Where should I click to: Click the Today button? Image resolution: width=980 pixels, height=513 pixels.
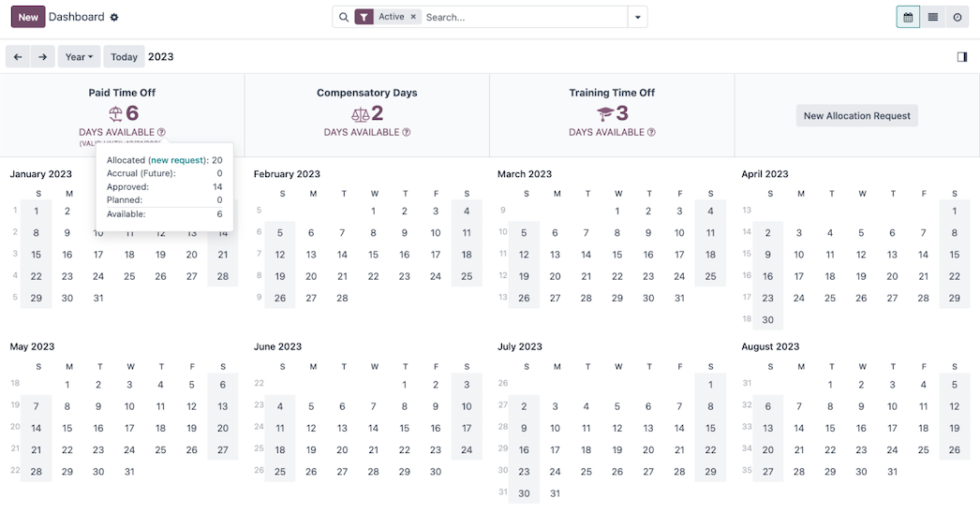124,57
